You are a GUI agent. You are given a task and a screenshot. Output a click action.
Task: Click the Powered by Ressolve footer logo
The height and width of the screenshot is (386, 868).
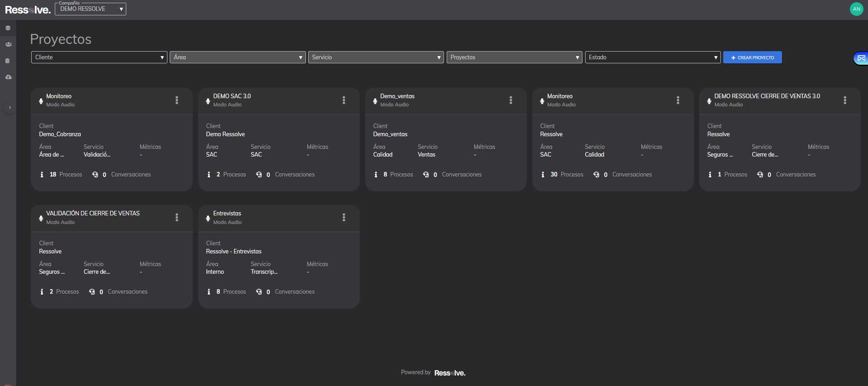(x=450, y=373)
